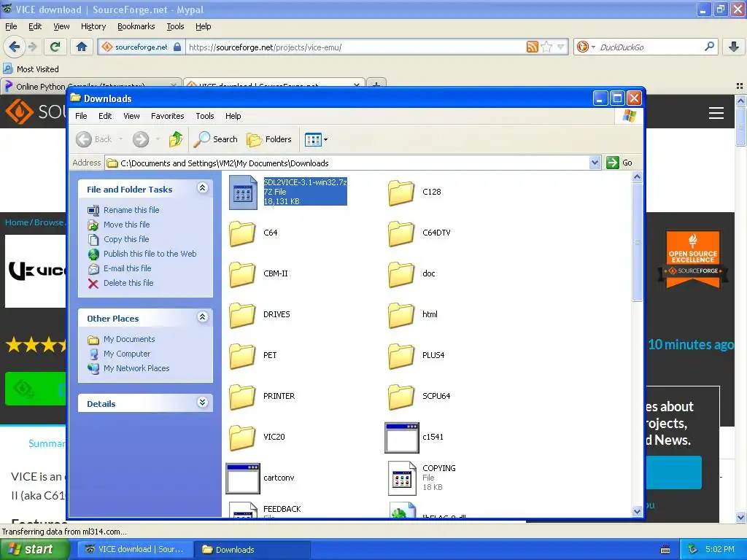Screen dimensions: 747x560
Task: Open the PET folder
Action: [242, 356]
